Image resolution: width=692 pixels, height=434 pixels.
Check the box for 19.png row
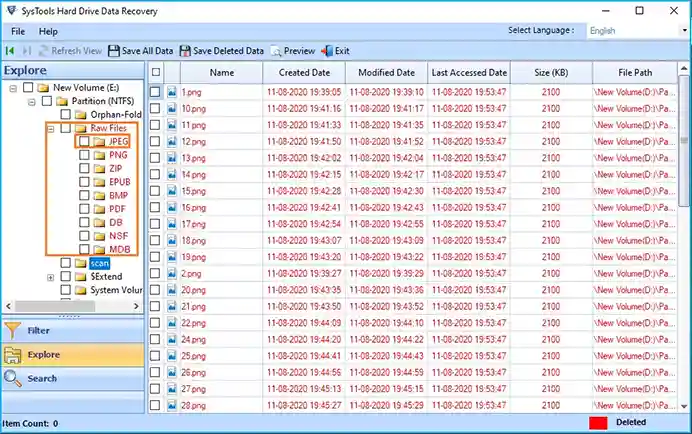pos(155,257)
